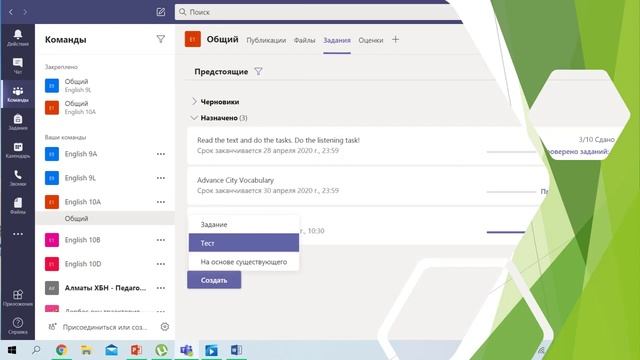Click the Windows Start button
Screen dimensions: 640x360
pos(11,350)
